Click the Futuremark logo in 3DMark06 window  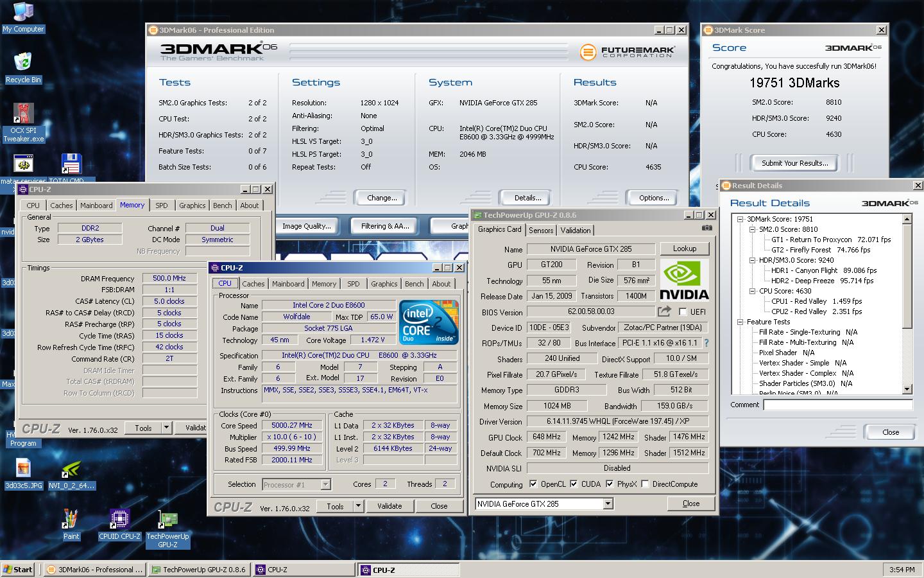pos(628,52)
